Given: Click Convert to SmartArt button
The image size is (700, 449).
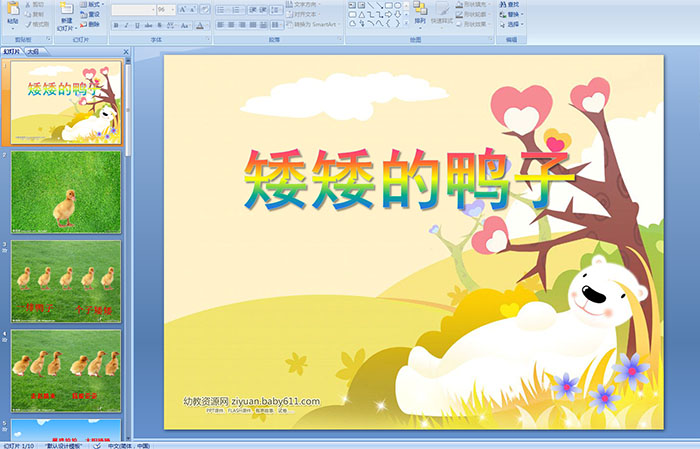Looking at the screenshot, I should click(x=314, y=24).
